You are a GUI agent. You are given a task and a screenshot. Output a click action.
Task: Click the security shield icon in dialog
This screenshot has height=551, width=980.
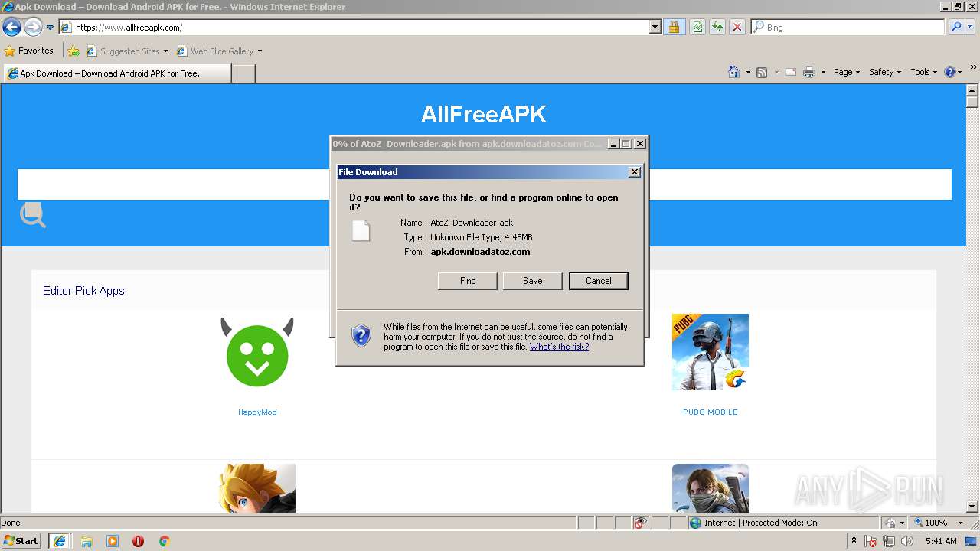point(361,335)
